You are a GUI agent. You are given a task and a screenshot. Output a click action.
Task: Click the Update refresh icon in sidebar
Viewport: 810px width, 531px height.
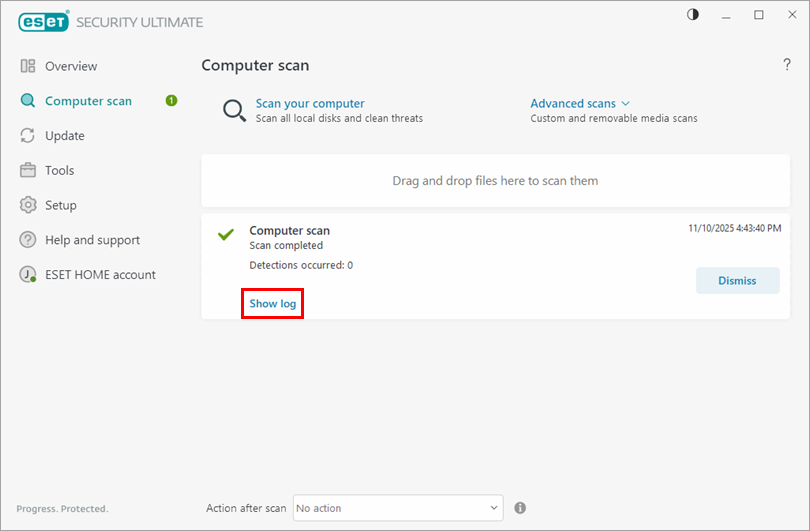coord(28,136)
